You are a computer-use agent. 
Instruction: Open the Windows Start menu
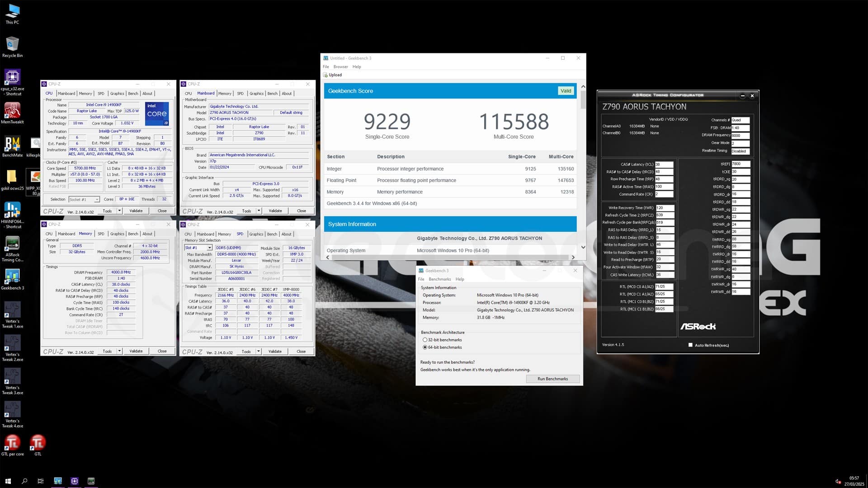coord(8,481)
